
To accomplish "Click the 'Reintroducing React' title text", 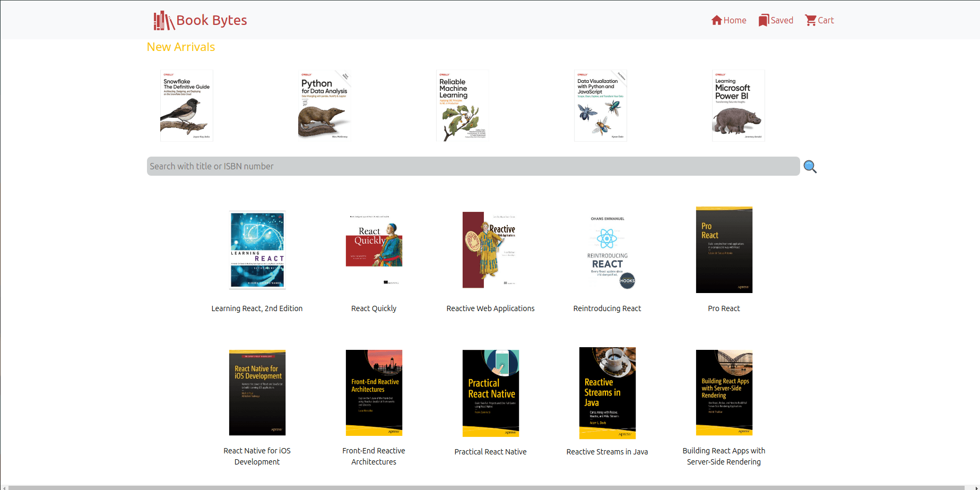I will click(608, 308).
